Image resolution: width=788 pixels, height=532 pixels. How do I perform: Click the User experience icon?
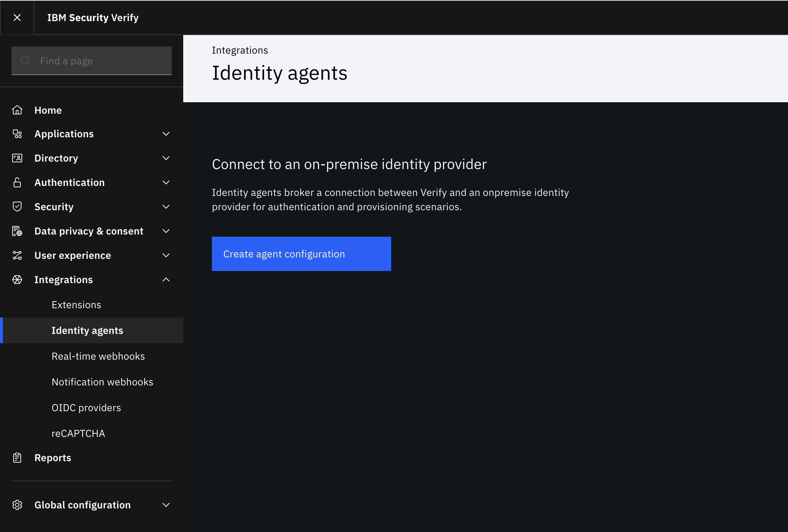coord(17,255)
